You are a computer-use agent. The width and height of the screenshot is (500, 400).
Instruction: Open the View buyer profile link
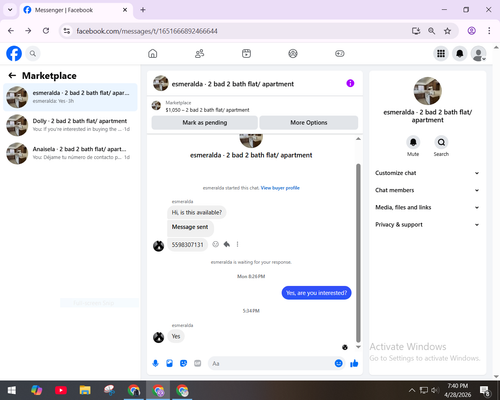coord(280,188)
